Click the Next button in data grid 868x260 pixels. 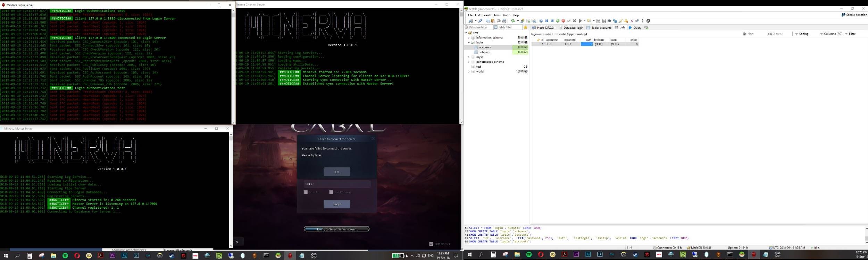pos(748,34)
